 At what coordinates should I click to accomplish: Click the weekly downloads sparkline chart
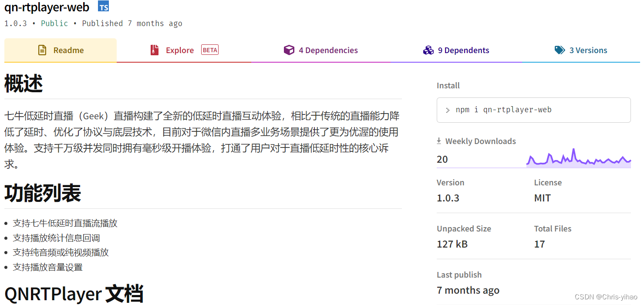pyautogui.click(x=579, y=159)
